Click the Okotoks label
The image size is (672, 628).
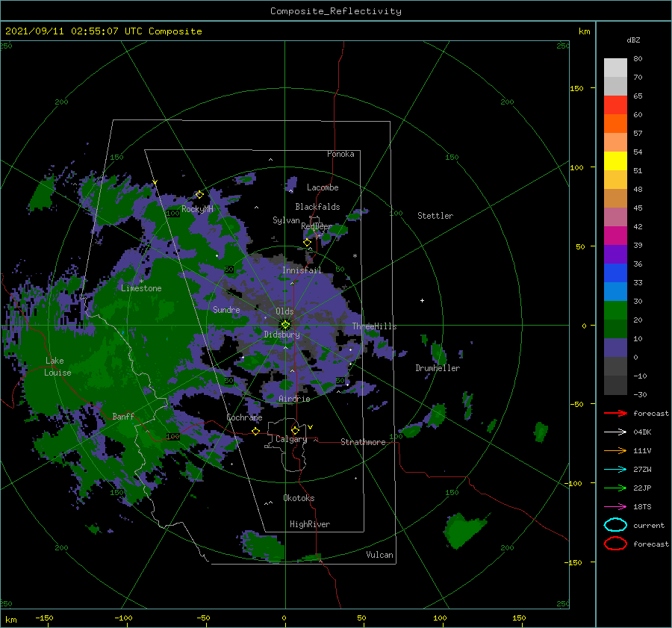pyautogui.click(x=299, y=498)
